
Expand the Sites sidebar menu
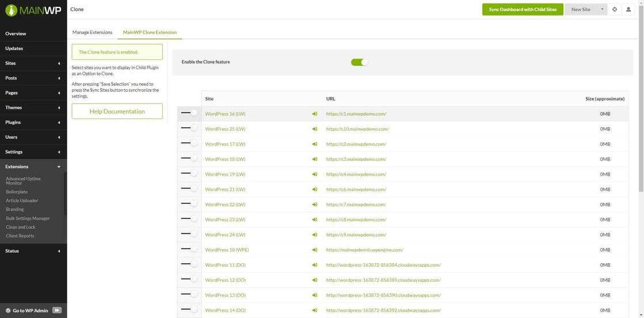click(x=33, y=63)
